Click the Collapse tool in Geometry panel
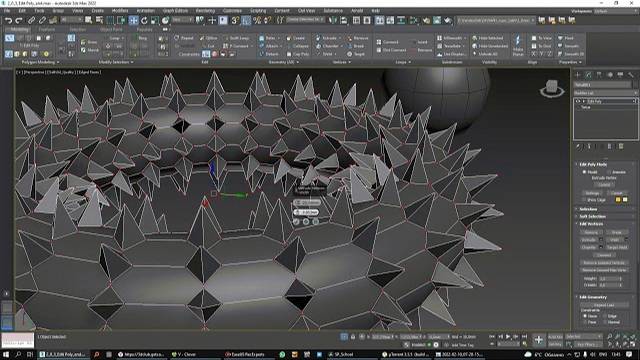The image size is (640, 360). (297, 46)
